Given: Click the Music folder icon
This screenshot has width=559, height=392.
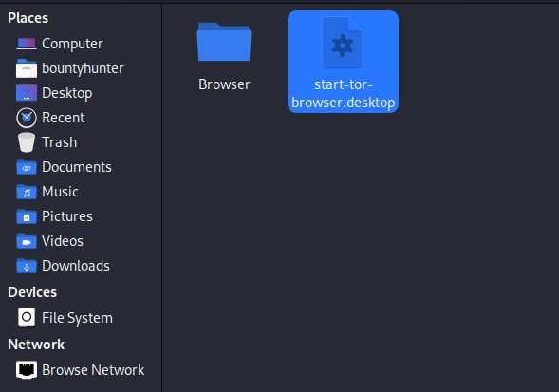Looking at the screenshot, I should pos(27,192).
